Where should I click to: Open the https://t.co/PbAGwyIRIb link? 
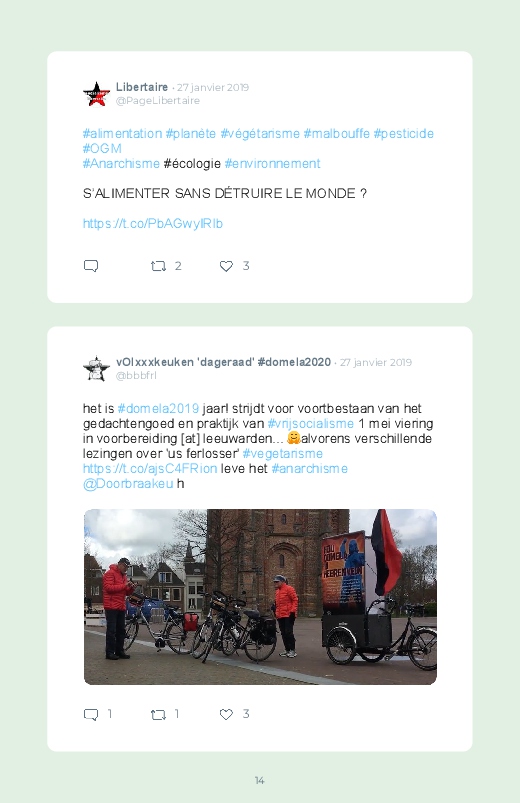(x=153, y=223)
